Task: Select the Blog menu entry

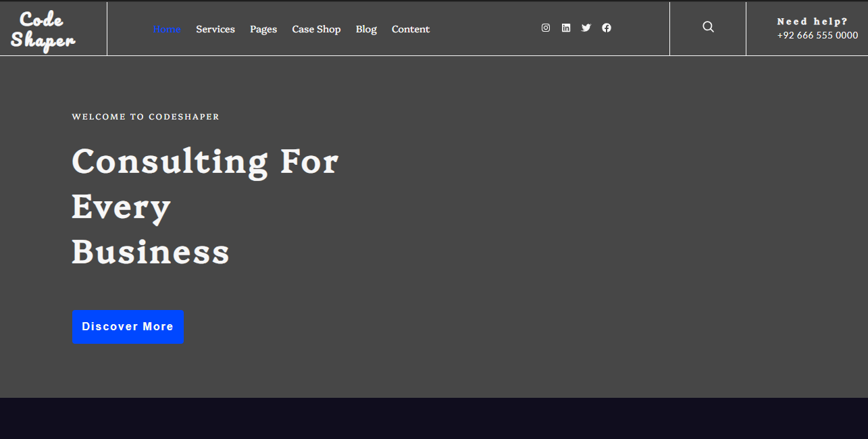Action: pyautogui.click(x=366, y=29)
